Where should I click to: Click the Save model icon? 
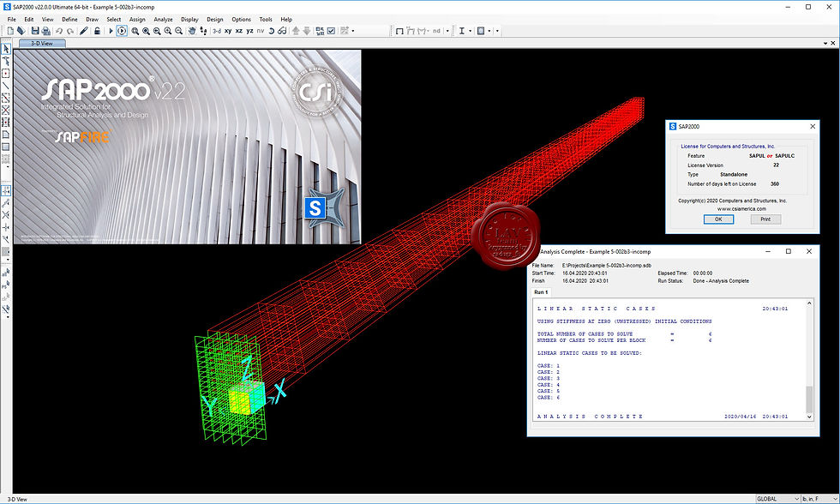coord(35,31)
